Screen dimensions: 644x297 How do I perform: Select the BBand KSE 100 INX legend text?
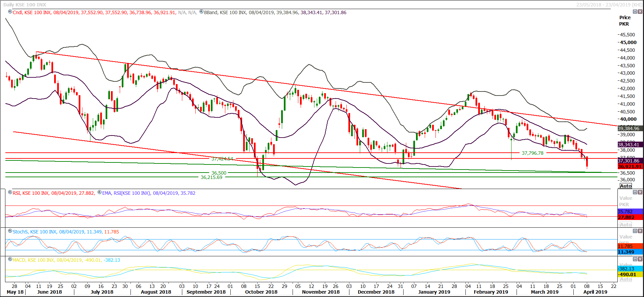coord(275,12)
